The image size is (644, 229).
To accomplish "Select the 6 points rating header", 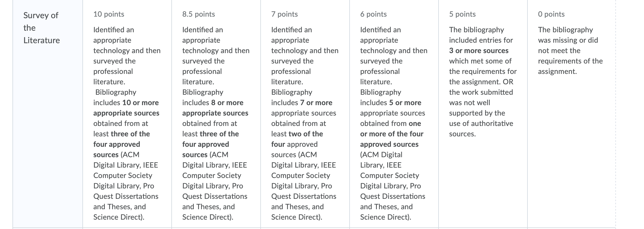I will point(373,14).
